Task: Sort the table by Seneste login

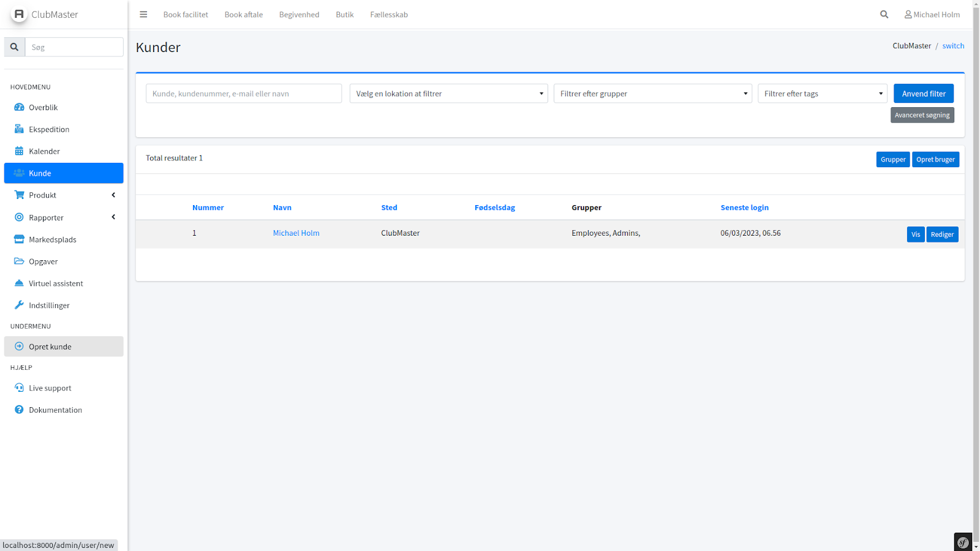Action: click(x=744, y=208)
